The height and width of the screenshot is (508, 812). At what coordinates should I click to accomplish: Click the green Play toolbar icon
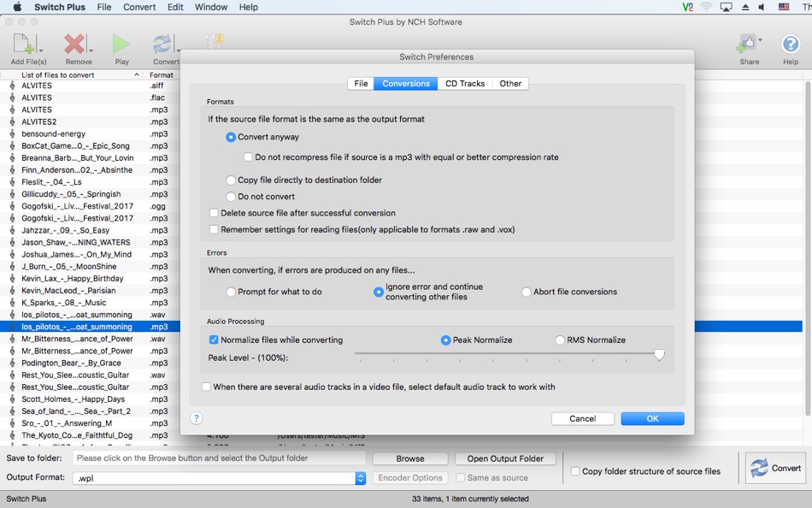click(x=121, y=44)
